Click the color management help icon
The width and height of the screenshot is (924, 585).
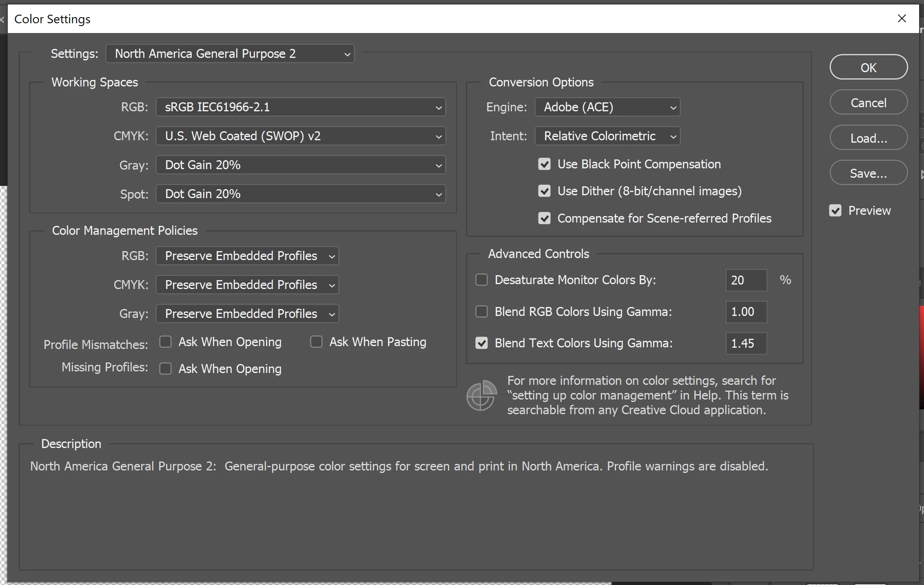tap(481, 395)
